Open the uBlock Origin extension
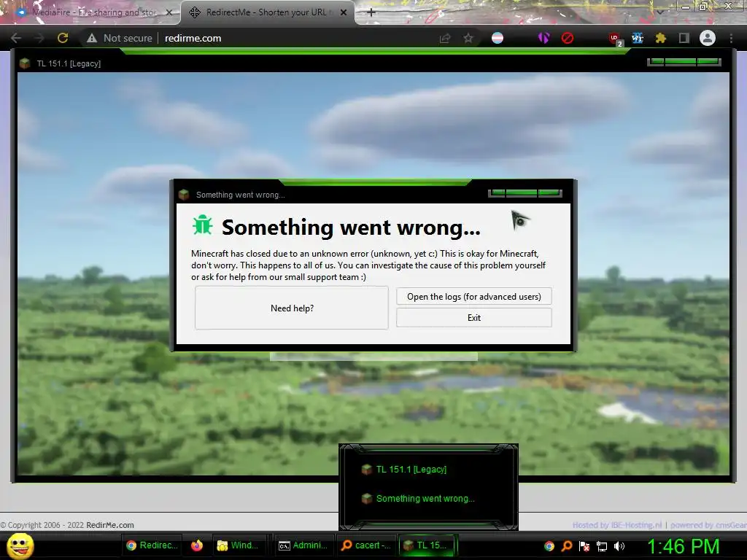This screenshot has width=747, height=560. click(615, 39)
